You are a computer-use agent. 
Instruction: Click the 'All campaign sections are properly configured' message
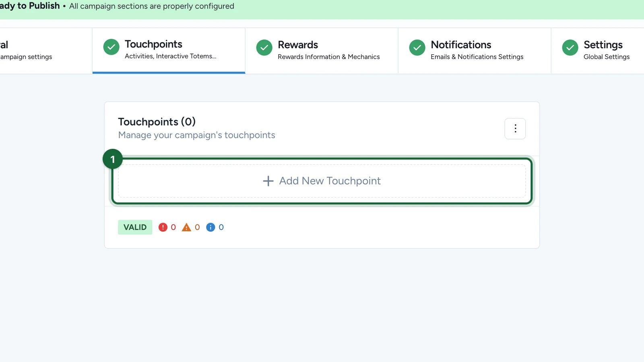(151, 6)
